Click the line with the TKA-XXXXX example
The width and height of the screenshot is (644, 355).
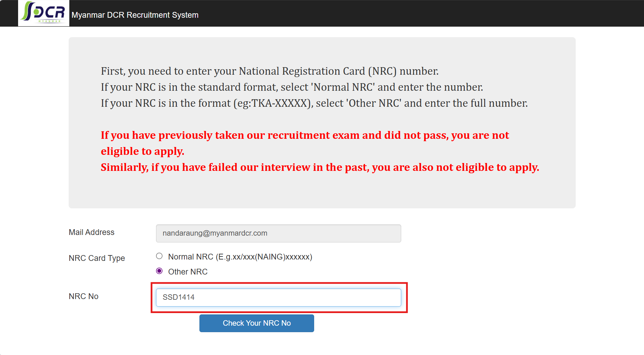pyautogui.click(x=314, y=103)
